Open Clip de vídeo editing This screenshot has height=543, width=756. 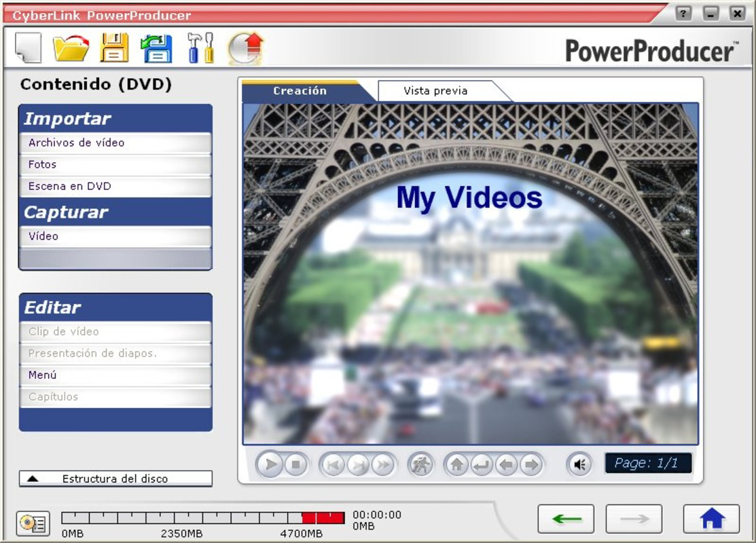[x=115, y=331]
